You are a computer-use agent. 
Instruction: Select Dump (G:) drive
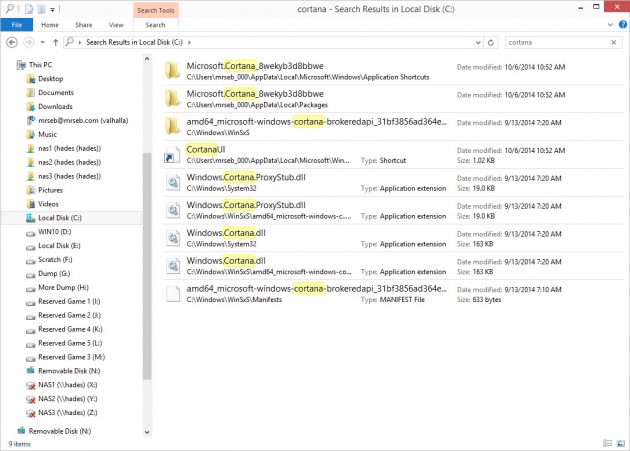pyautogui.click(x=54, y=274)
